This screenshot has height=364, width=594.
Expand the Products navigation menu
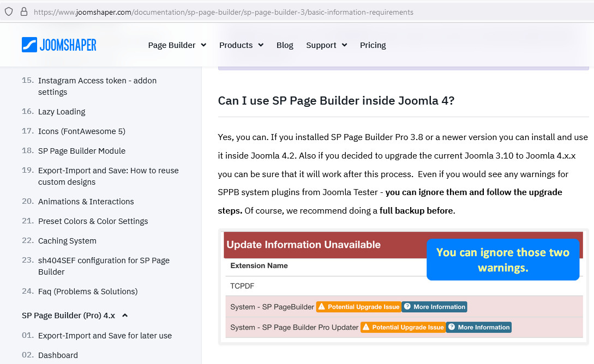click(x=241, y=45)
